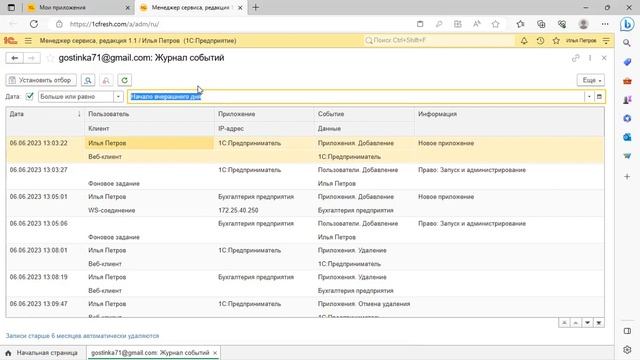Select the row dated 06.06.2023 13:05:06

coord(305,230)
